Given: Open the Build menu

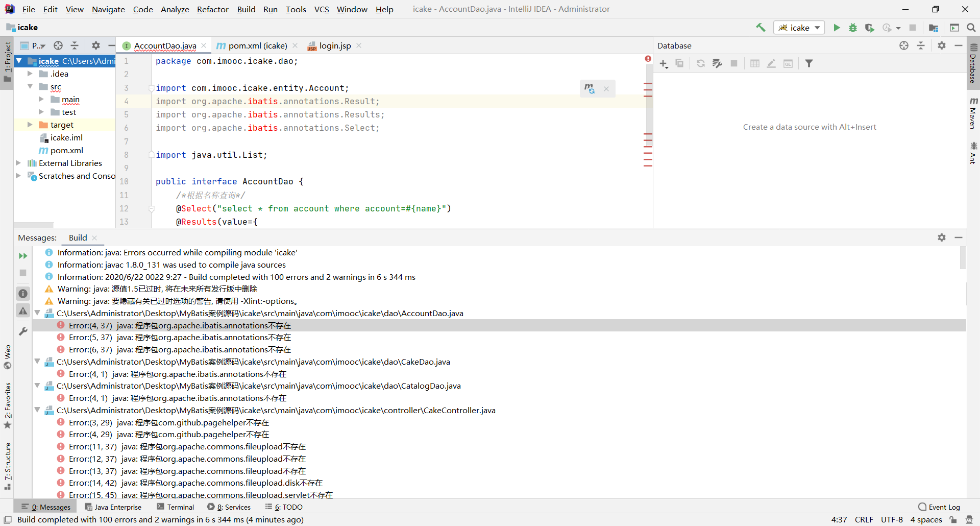Looking at the screenshot, I should pos(246,9).
